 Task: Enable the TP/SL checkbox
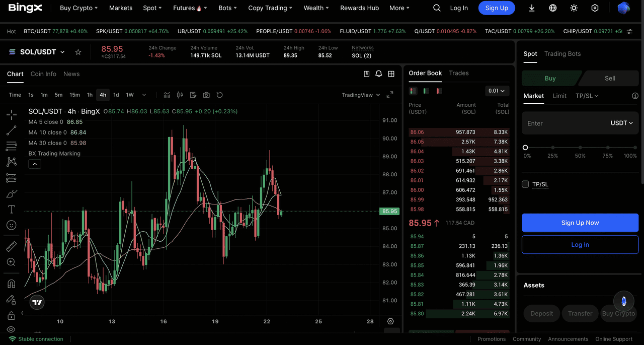tap(525, 184)
